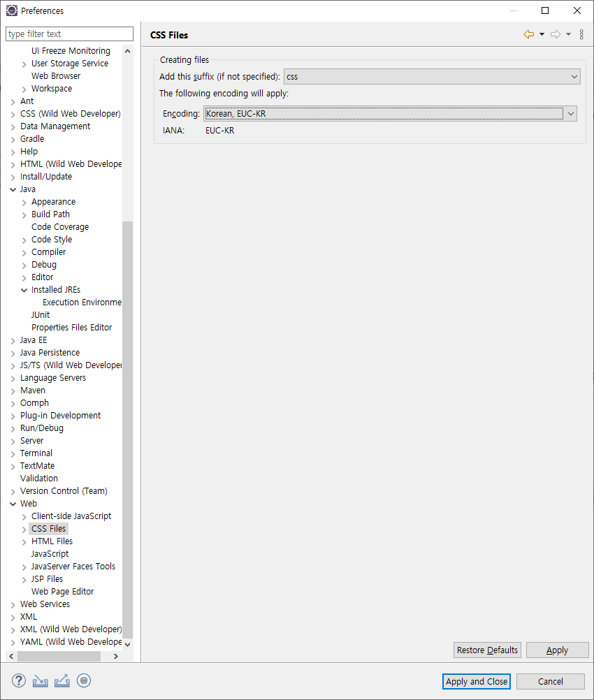The width and height of the screenshot is (594, 700).
Task: Select Build Path under Java
Action: pos(50,214)
